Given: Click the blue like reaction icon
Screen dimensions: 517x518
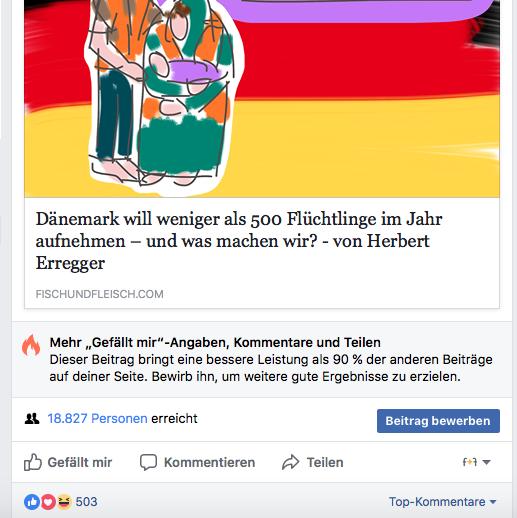Looking at the screenshot, I should (x=32, y=502).
